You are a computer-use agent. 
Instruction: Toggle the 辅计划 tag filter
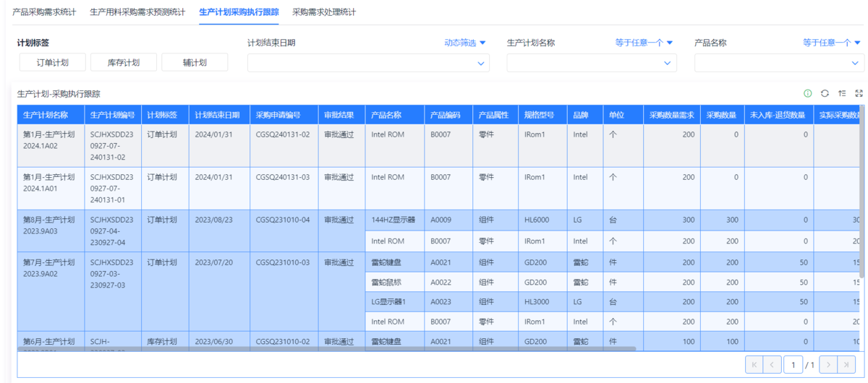click(x=195, y=63)
